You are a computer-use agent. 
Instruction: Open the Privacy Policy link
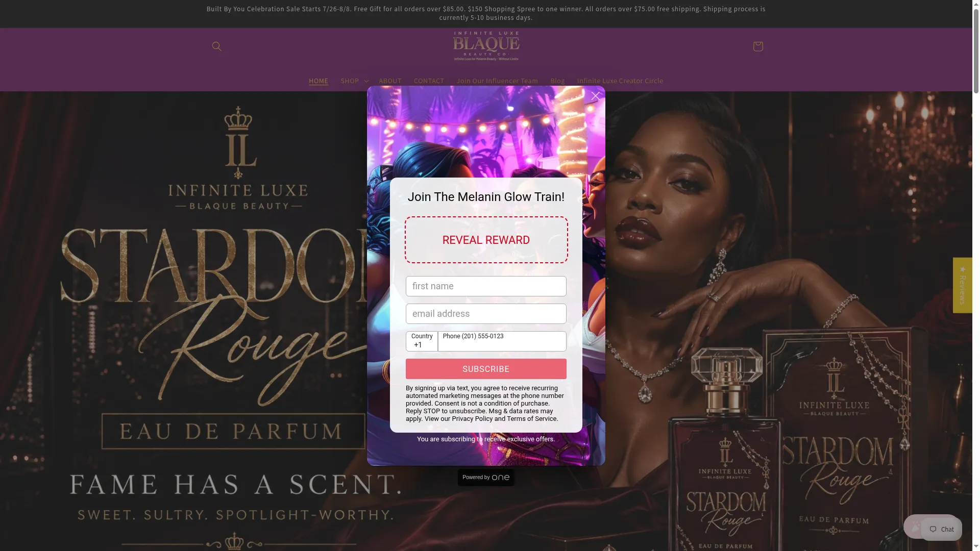[x=472, y=419]
